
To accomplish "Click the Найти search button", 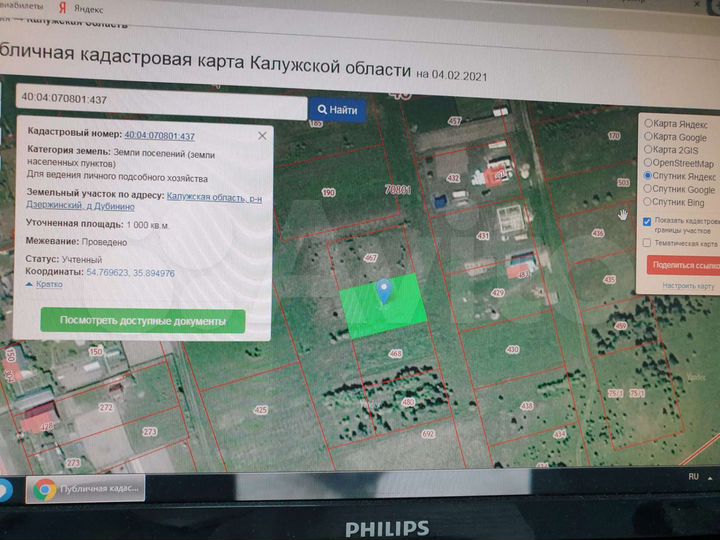I will click(338, 110).
